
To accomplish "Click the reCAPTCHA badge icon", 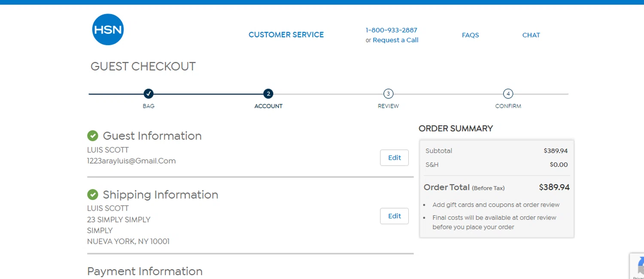I will click(x=639, y=266).
